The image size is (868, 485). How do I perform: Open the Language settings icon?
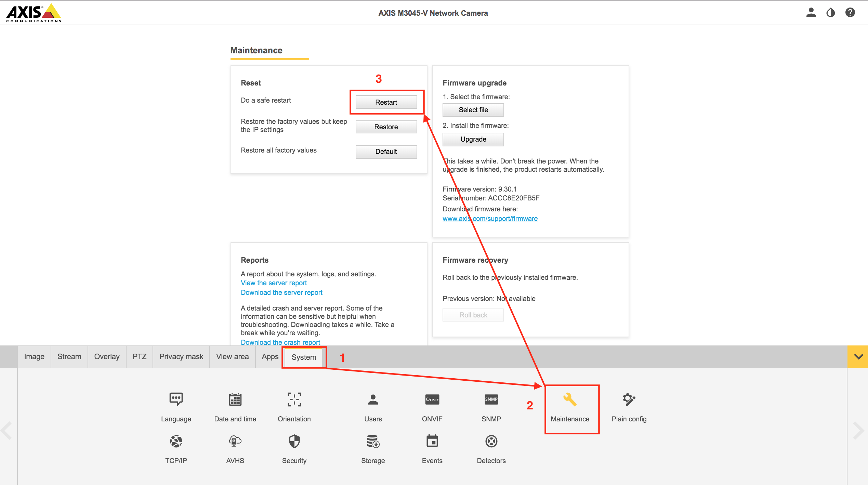point(176,399)
